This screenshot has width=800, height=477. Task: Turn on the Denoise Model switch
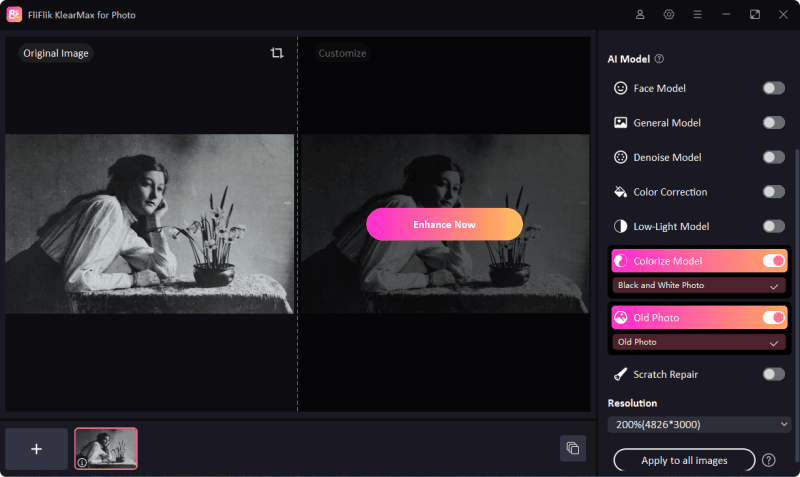(773, 158)
